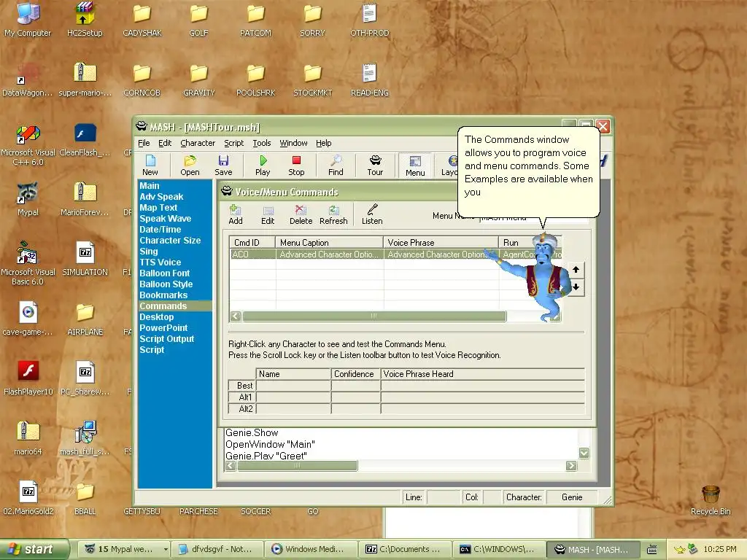Select the FlashPlayer10 desktop icon

tap(28, 378)
